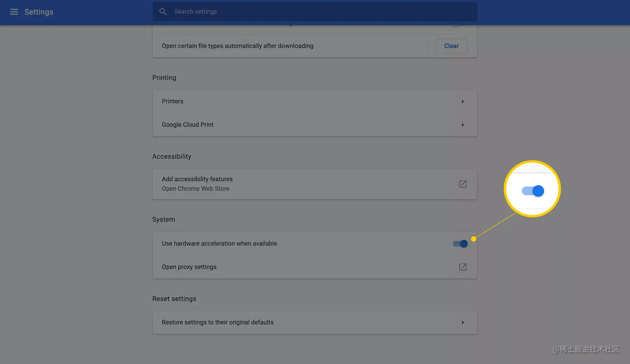Viewport: 630px width, 364px height.
Task: Click the yellow callout dot marker
Action: click(x=474, y=239)
